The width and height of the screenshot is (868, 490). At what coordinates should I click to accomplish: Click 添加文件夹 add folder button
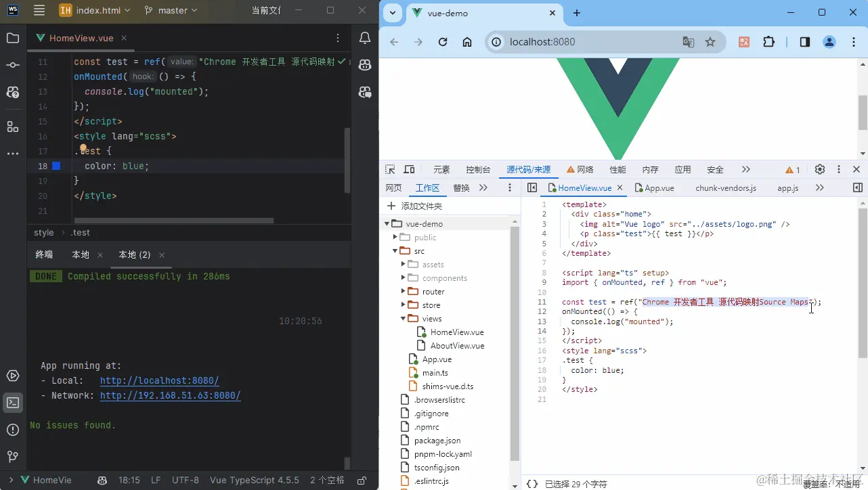coord(414,206)
